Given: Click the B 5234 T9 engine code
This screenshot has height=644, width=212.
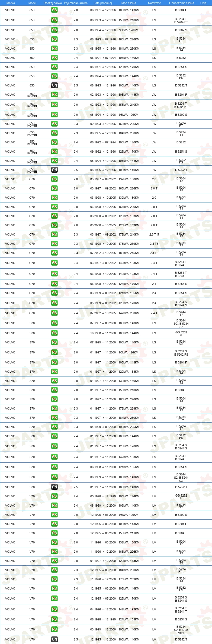Looking at the screenshot, I should (x=181, y=253).
